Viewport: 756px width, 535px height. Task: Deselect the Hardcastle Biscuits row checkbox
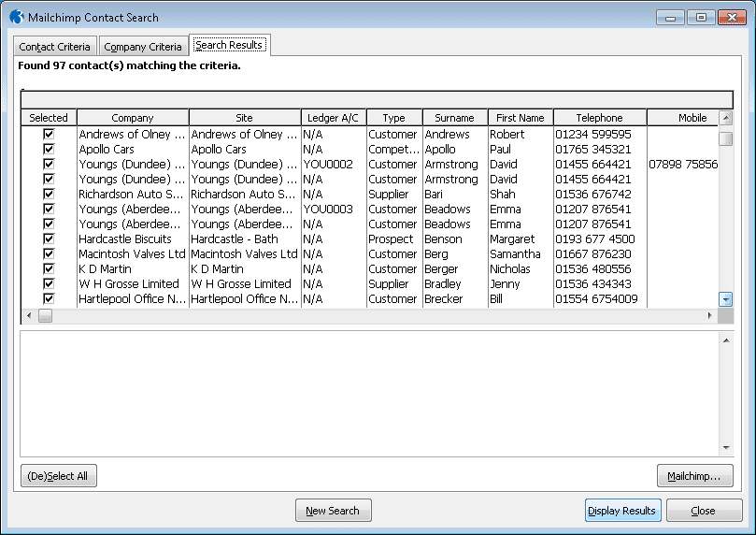[x=49, y=239]
